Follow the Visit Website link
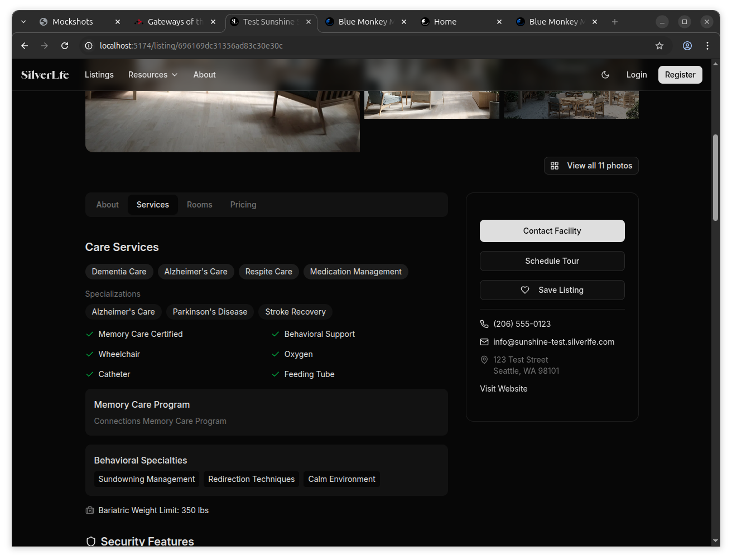 503,389
